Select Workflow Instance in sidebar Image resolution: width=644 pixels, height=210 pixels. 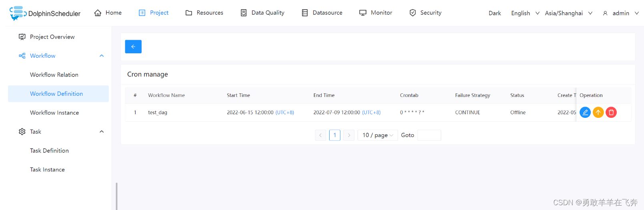[54, 113]
